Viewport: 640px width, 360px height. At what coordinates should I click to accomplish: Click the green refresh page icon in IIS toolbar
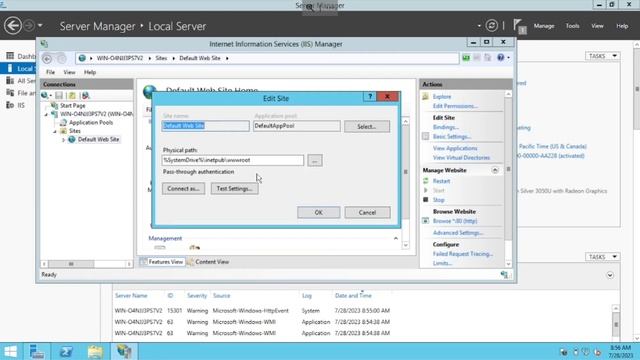pyautogui.click(x=466, y=58)
